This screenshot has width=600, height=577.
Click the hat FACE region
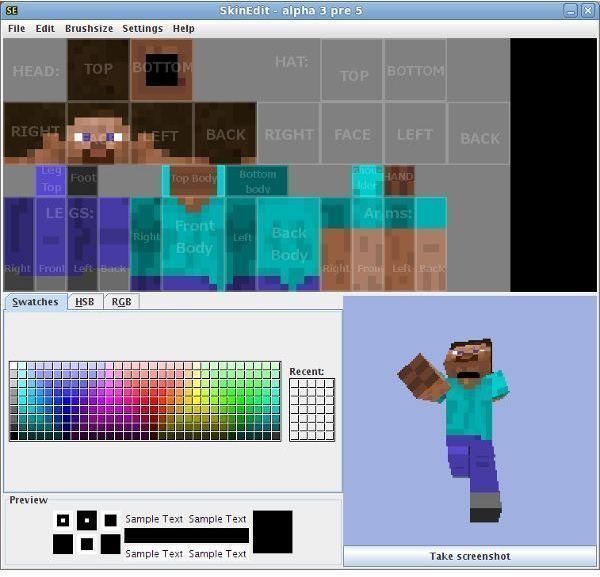(352, 133)
